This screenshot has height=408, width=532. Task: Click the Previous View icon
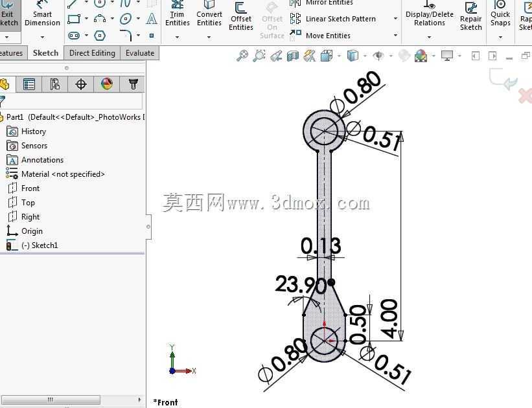276,55
